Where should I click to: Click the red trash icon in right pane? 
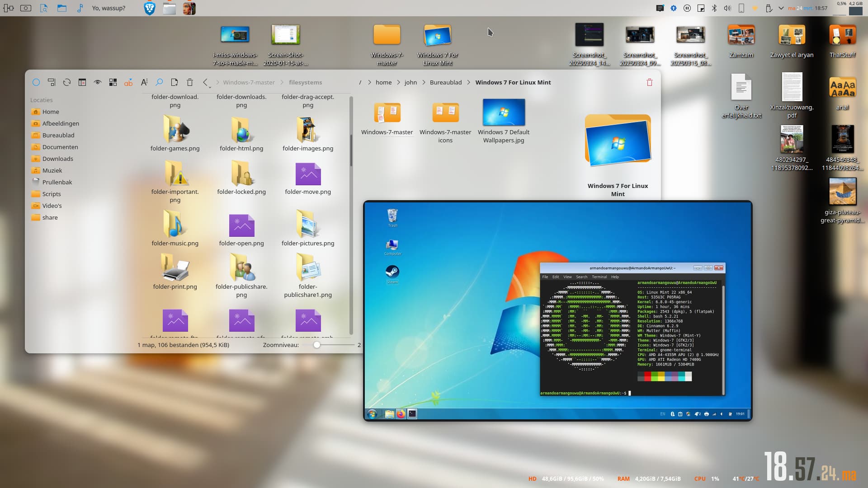tap(650, 82)
